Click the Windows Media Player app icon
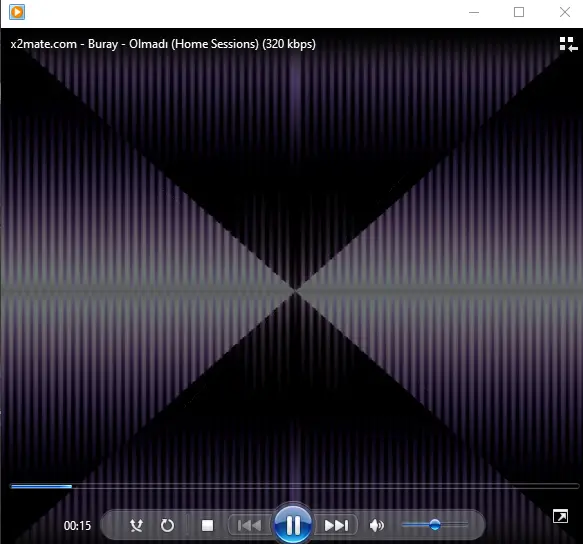The image size is (583, 544). click(x=17, y=12)
